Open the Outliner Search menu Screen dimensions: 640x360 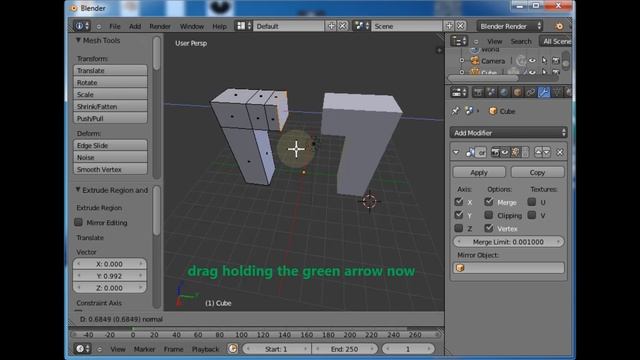(x=521, y=41)
